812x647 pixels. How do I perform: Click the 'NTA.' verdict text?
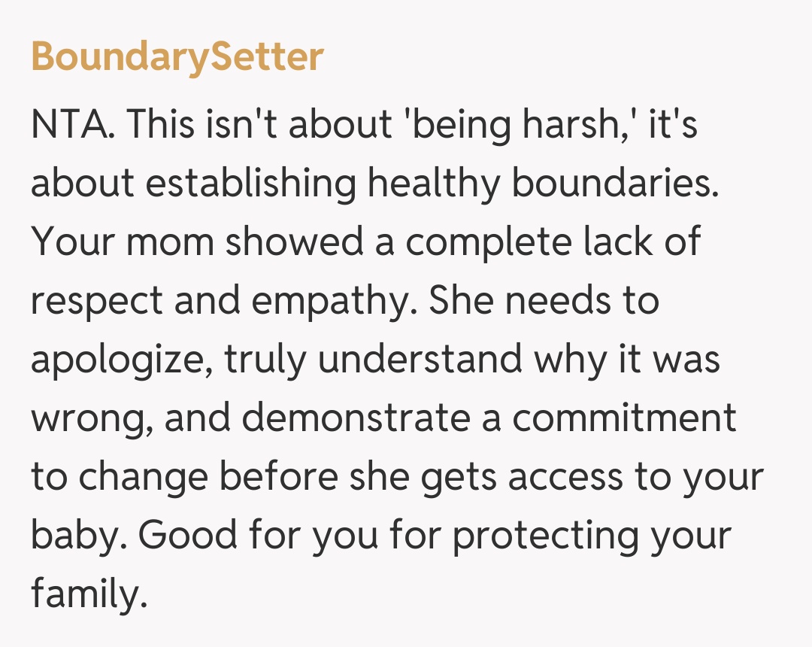(x=73, y=123)
